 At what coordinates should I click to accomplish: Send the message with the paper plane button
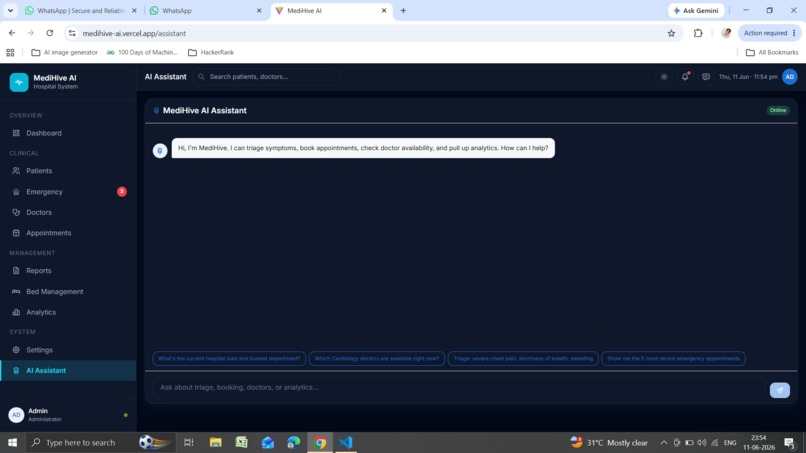click(780, 390)
